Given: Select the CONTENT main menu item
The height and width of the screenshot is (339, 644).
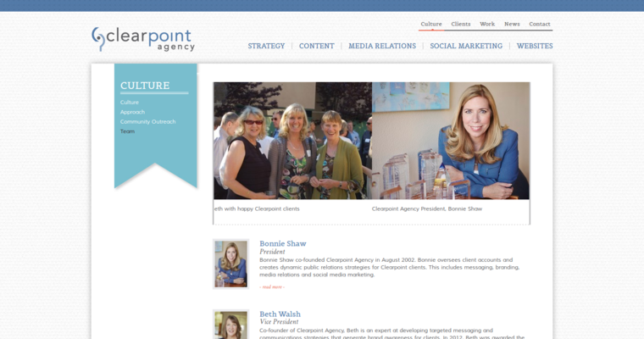Looking at the screenshot, I should tap(317, 46).
